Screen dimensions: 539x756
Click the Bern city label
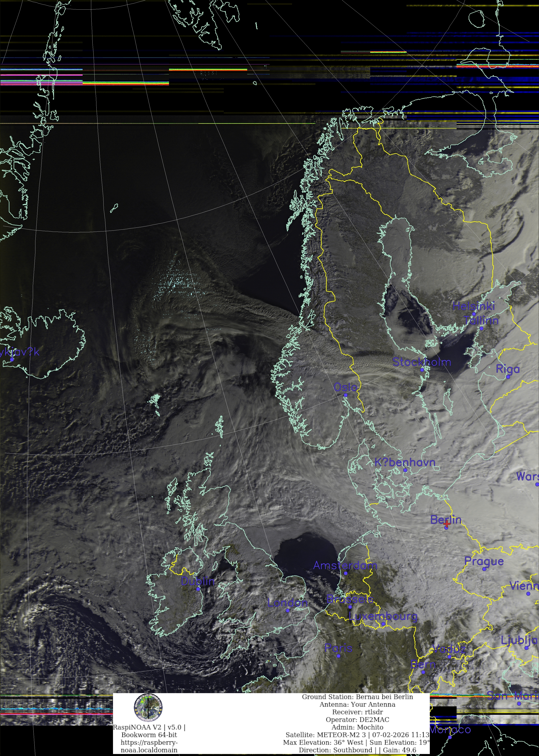pyautogui.click(x=423, y=664)
